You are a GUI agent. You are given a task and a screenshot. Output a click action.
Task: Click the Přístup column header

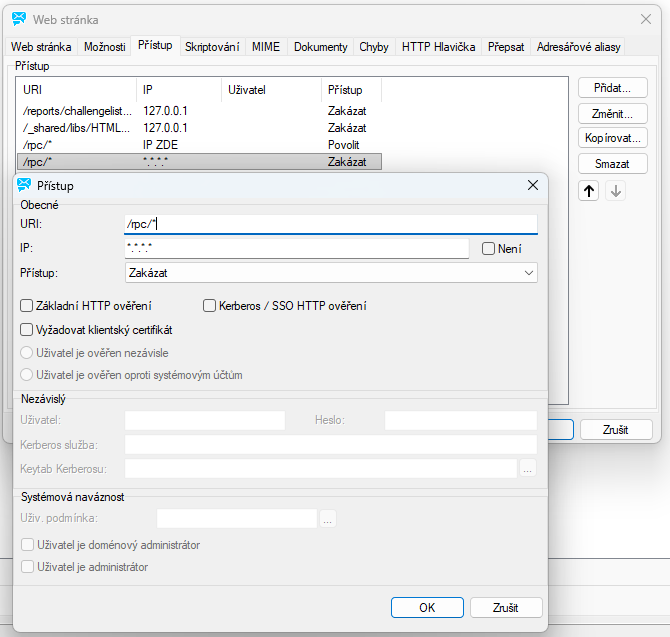pos(351,90)
